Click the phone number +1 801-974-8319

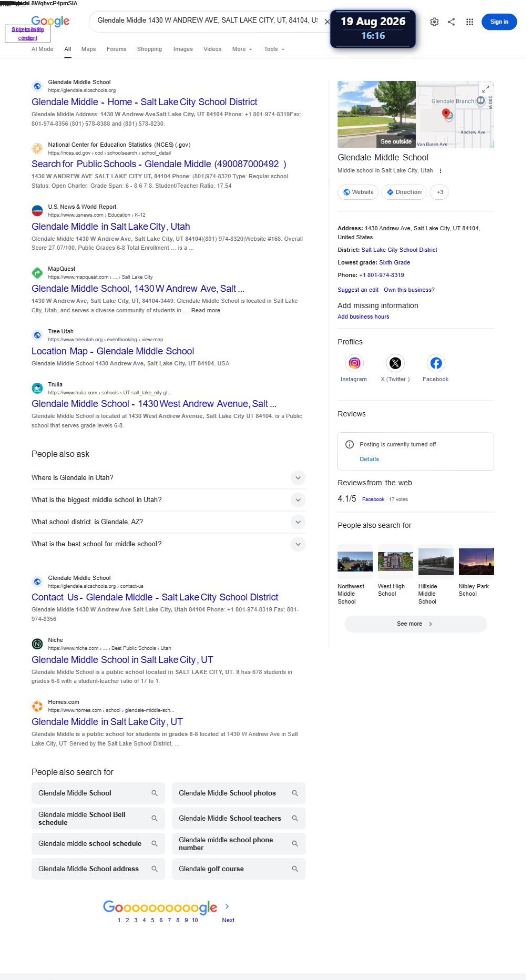click(x=382, y=275)
